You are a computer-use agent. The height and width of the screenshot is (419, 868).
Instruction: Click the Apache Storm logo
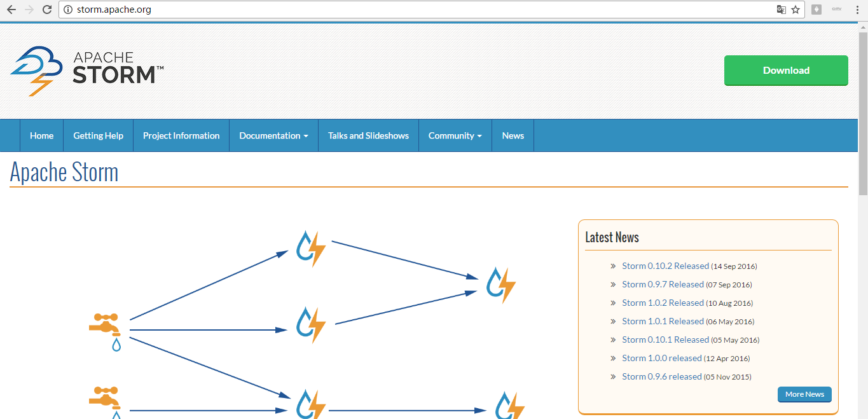click(x=87, y=71)
